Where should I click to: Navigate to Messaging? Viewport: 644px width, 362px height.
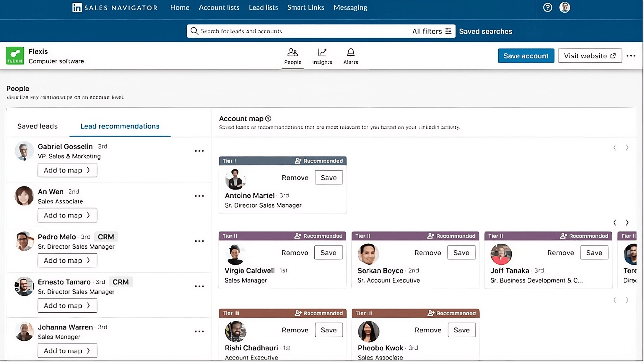350,8
